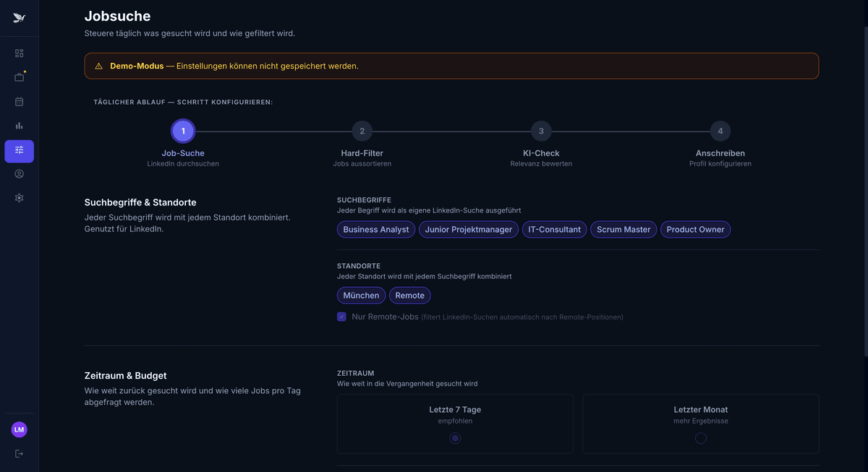Open the calendar icon in the sidebar
This screenshot has width=868, height=472.
(x=19, y=102)
